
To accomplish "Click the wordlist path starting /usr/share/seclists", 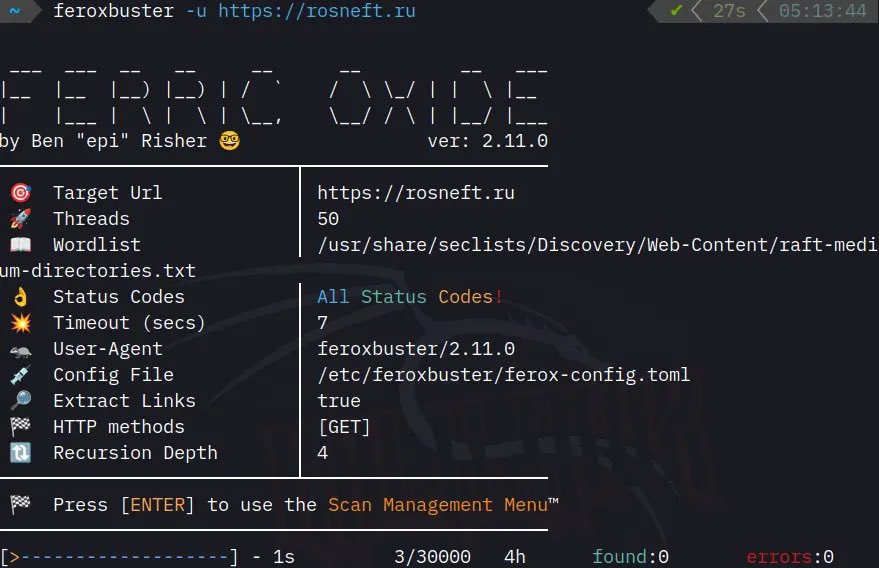I will tap(597, 244).
